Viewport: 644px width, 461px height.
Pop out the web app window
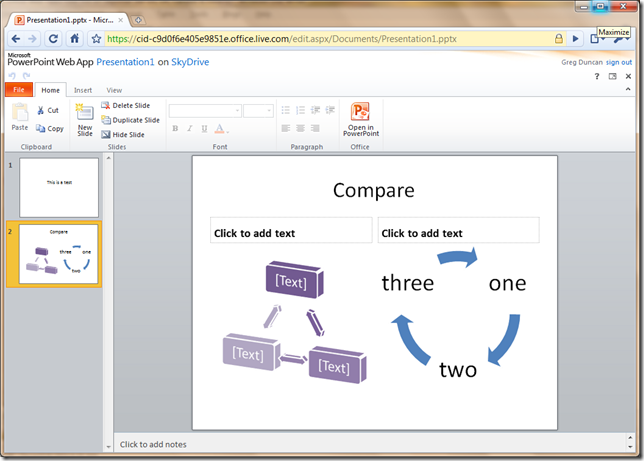pos(612,76)
